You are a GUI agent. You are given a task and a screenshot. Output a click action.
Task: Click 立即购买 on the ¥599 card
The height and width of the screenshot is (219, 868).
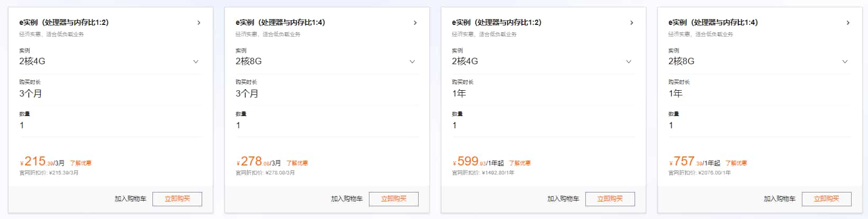610,199
